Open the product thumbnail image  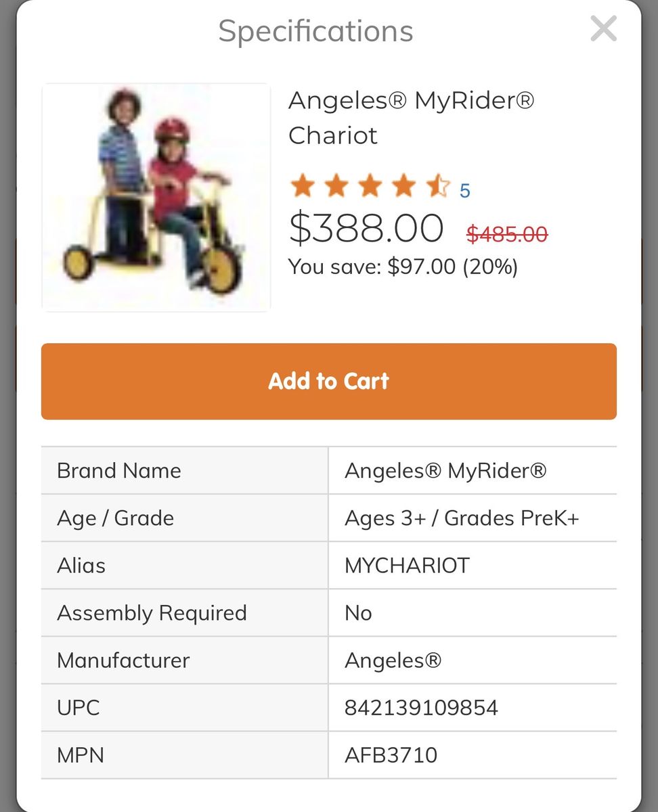(x=156, y=198)
